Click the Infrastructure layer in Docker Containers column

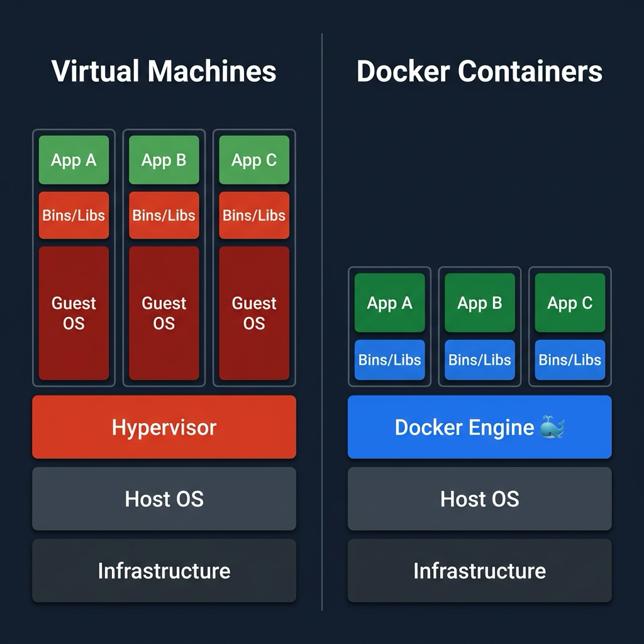point(480,571)
